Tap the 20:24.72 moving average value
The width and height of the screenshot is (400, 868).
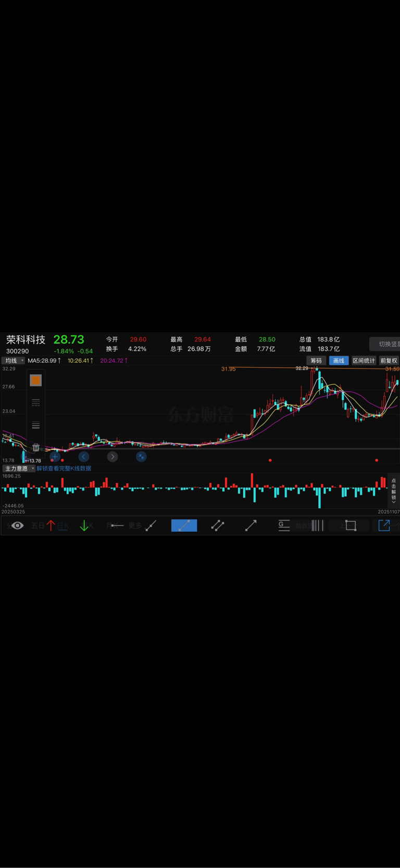click(x=114, y=361)
